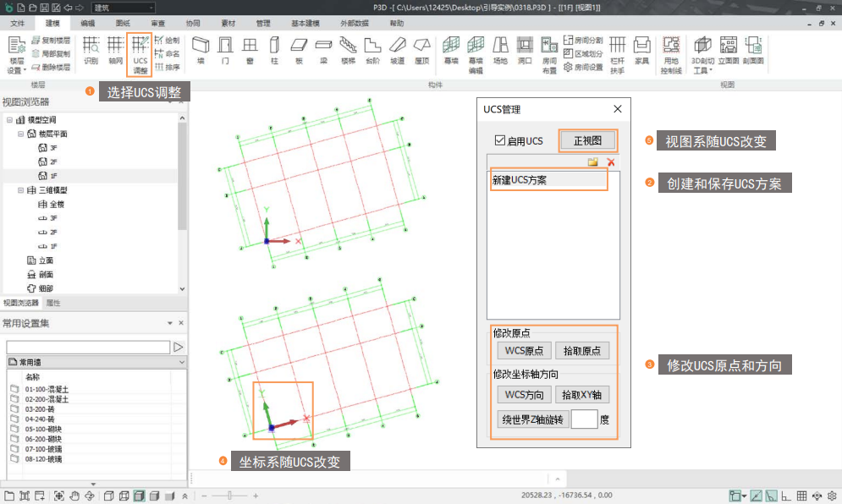Select the 墙 wall tool
The image size is (842, 504).
[201, 51]
